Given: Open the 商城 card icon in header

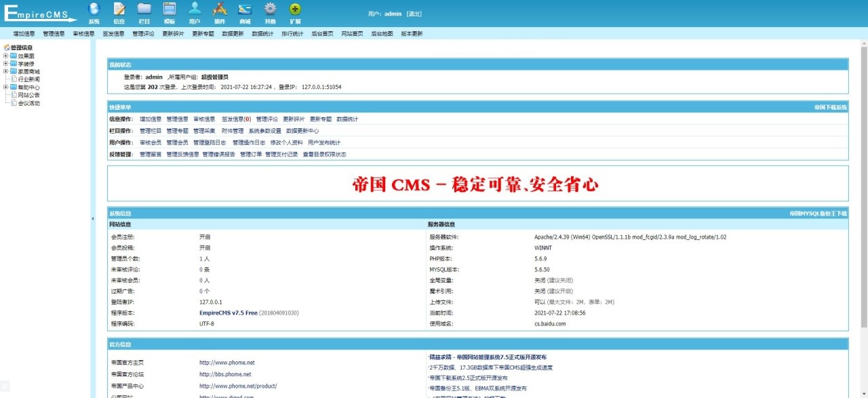Looking at the screenshot, I should 245,9.
